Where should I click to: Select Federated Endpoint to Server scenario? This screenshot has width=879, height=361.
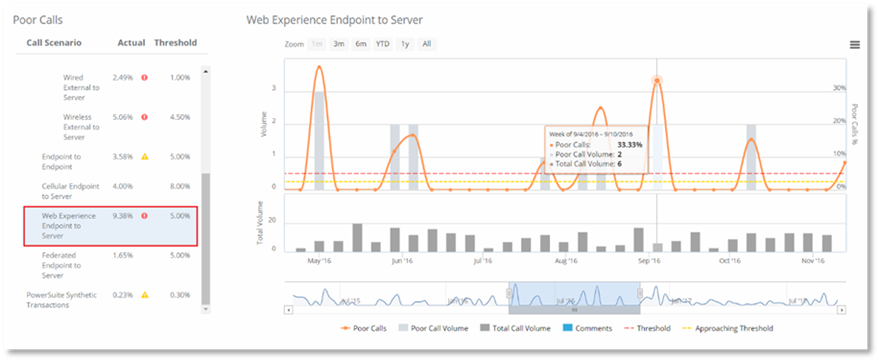coord(111,265)
